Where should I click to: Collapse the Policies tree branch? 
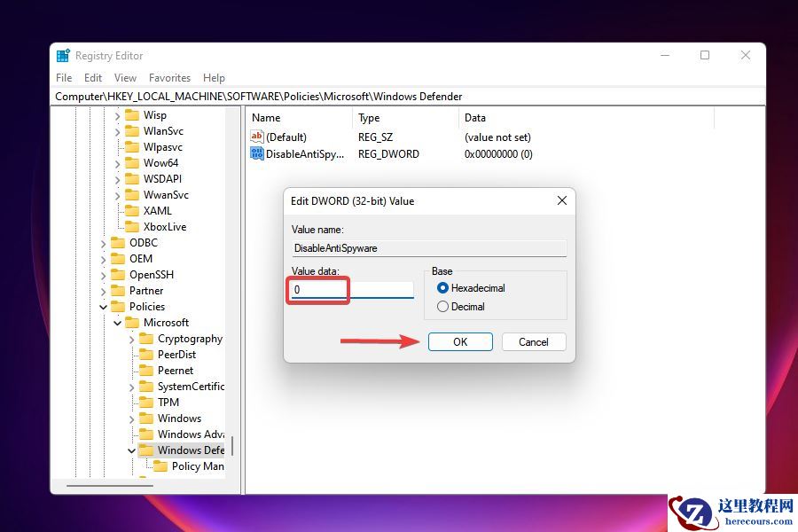point(103,306)
